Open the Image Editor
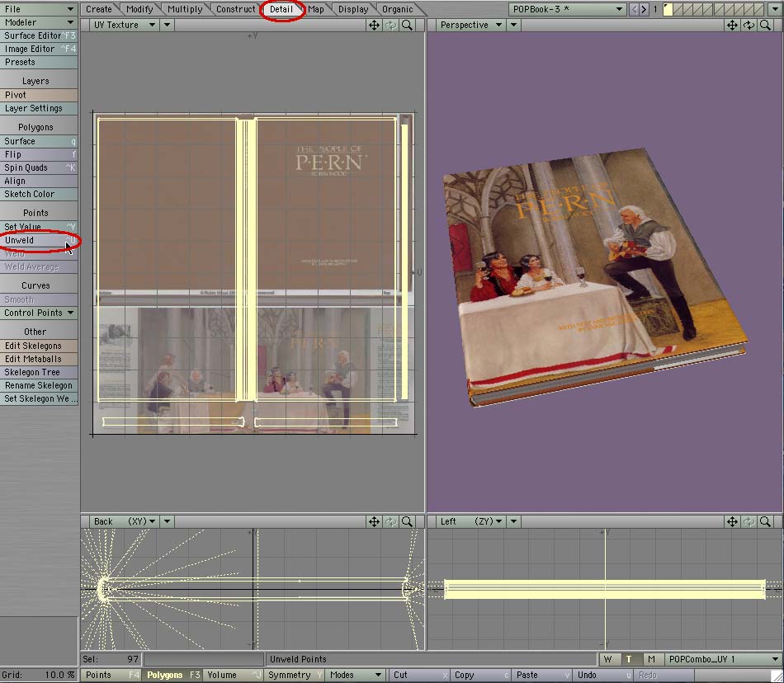Image resolution: width=784 pixels, height=683 pixels. [x=39, y=49]
